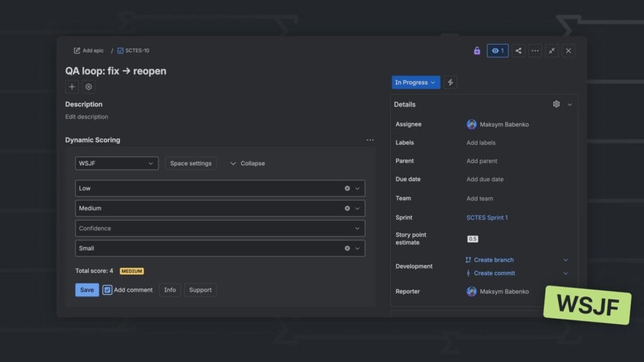Click Edit description under Description
The height and width of the screenshot is (362, 644).
tap(86, 116)
